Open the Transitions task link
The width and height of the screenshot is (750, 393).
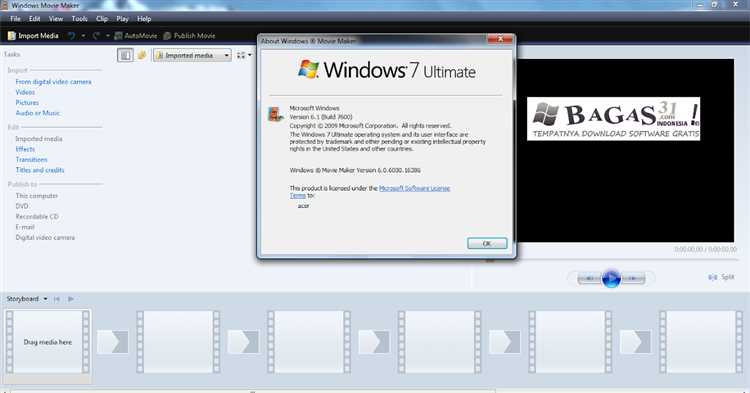tap(31, 160)
